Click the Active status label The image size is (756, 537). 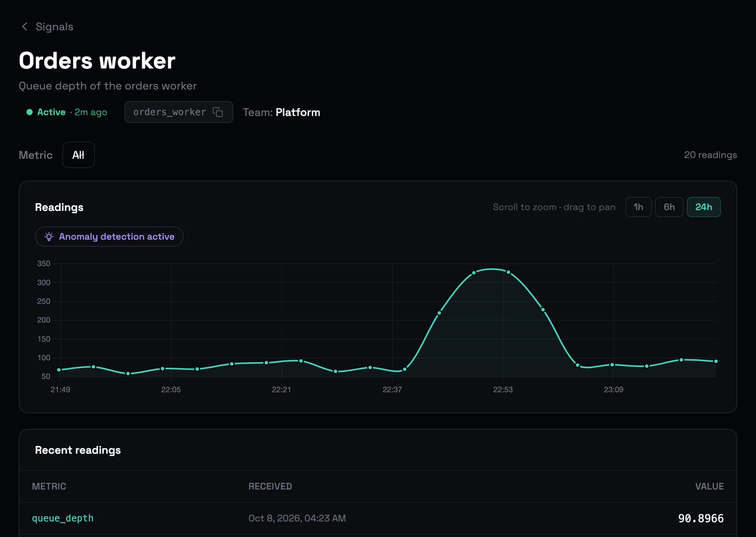click(x=52, y=112)
